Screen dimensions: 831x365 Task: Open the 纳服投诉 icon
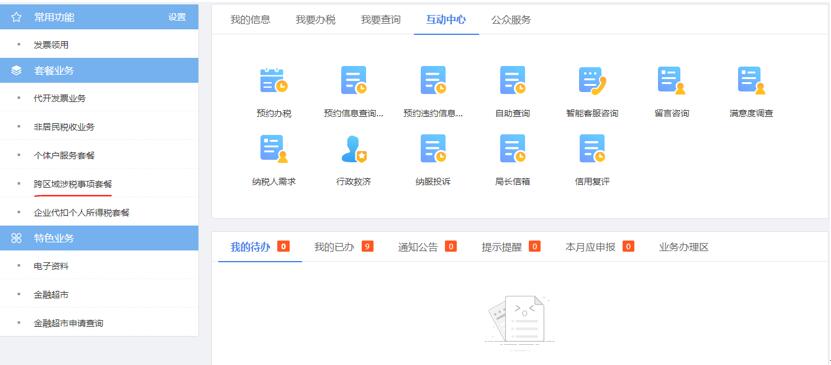[x=433, y=149]
